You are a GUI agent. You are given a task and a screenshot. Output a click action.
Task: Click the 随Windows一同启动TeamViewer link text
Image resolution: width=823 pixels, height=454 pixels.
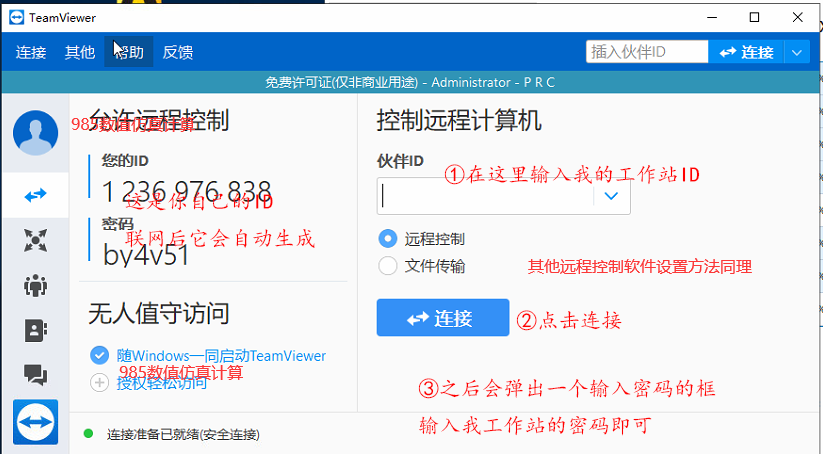221,356
